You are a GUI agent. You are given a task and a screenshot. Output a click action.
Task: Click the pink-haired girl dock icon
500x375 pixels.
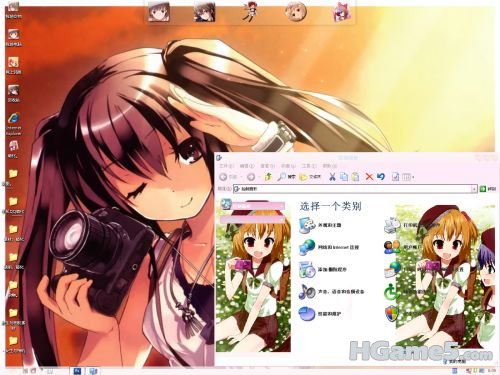tap(341, 12)
